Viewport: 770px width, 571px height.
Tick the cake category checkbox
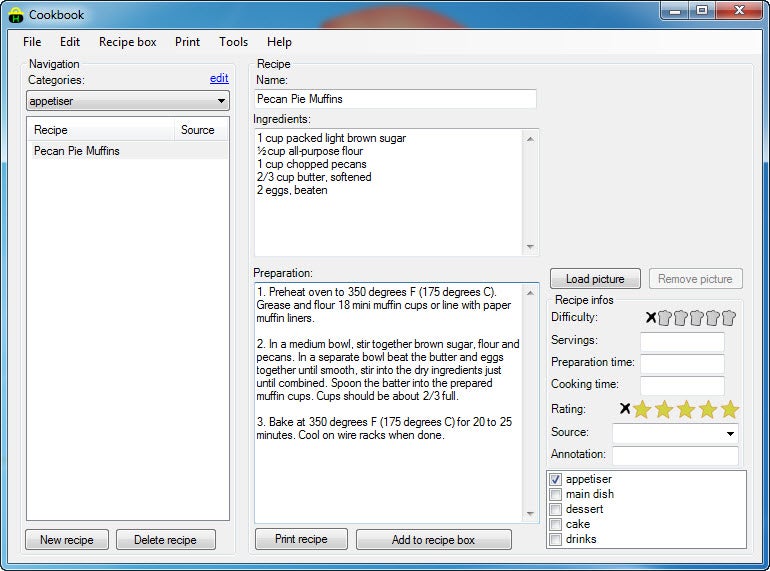point(555,524)
